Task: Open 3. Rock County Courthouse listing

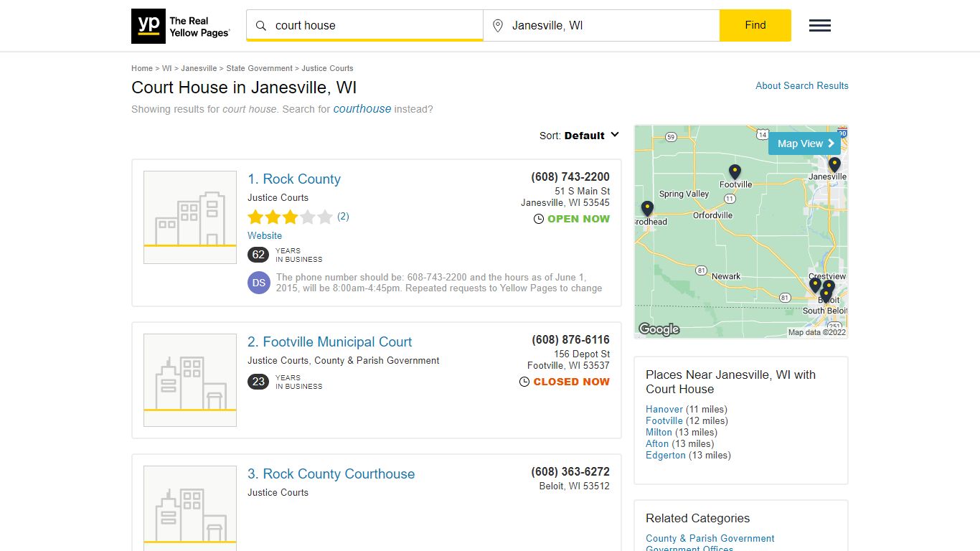Action: coord(331,474)
